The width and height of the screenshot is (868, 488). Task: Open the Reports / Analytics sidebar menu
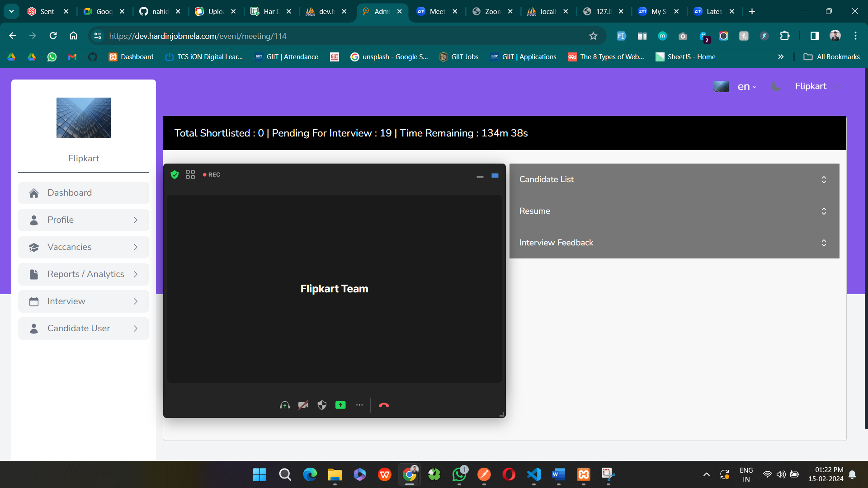pyautogui.click(x=84, y=274)
